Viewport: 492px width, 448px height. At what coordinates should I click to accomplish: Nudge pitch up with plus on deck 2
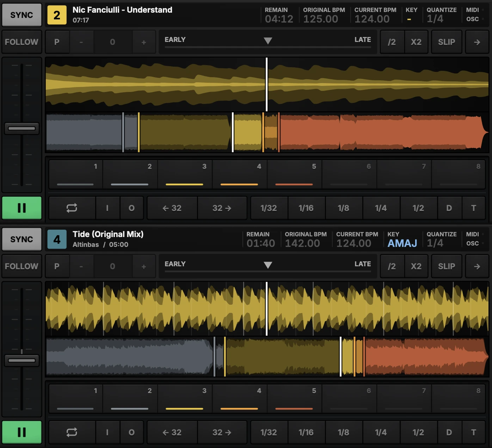tap(144, 42)
